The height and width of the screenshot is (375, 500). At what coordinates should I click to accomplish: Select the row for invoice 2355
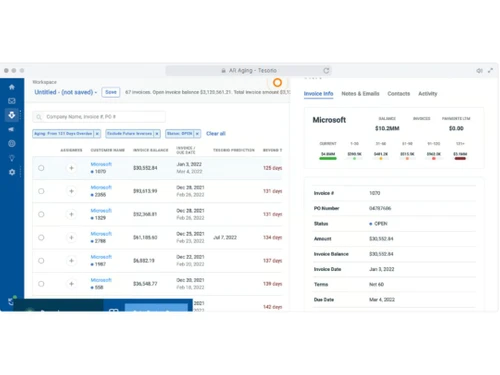coord(41,191)
